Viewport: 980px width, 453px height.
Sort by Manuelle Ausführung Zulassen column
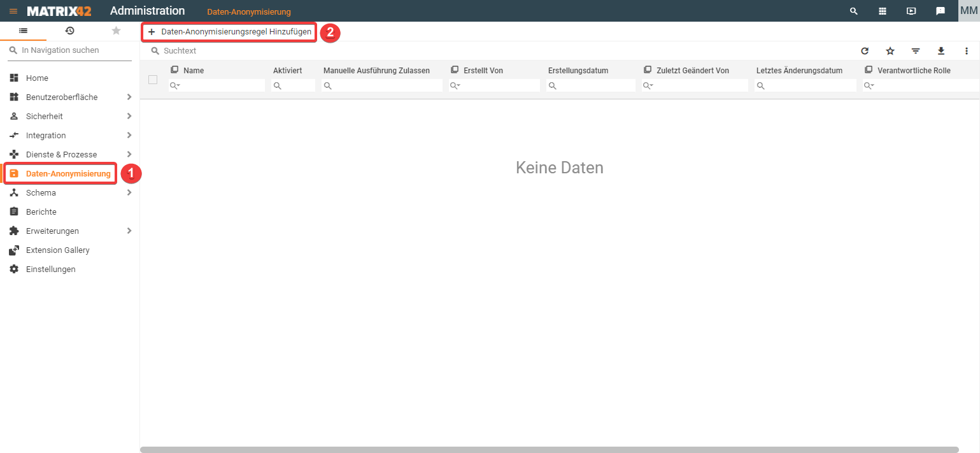(376, 71)
